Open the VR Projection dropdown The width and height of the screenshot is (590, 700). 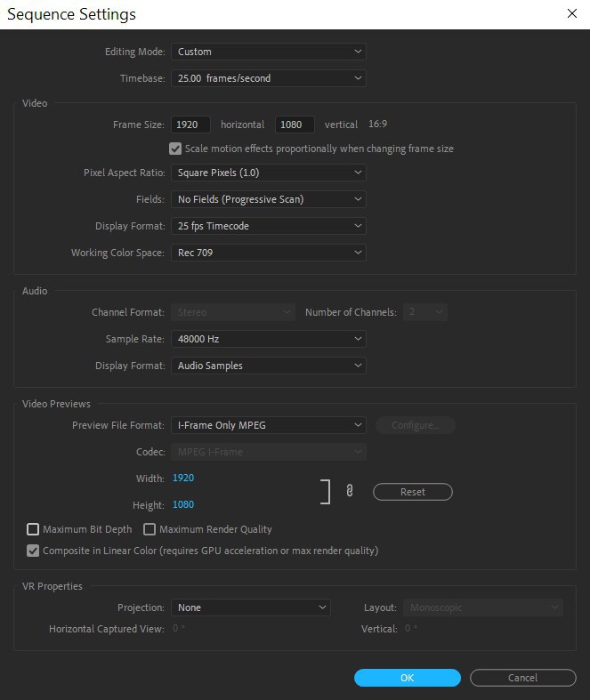pos(251,608)
